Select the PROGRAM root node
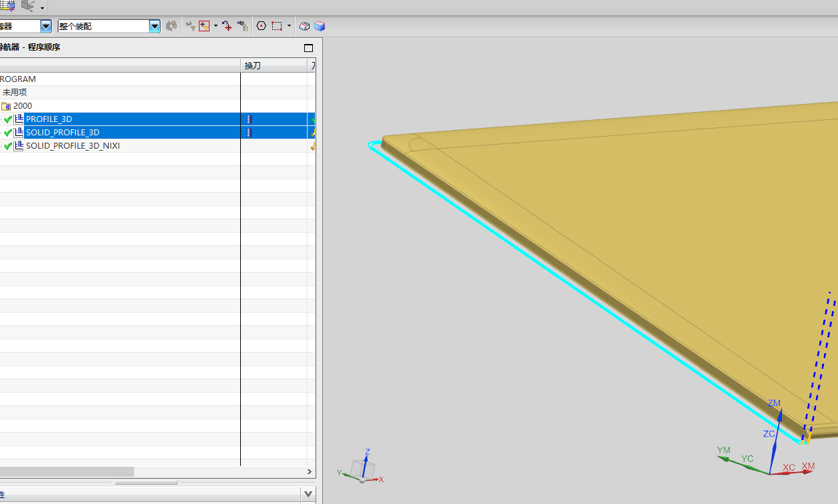The height and width of the screenshot is (504, 838). 18,79
